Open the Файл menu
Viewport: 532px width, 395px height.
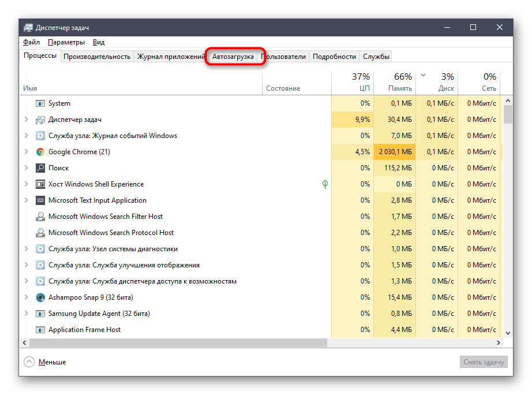[x=31, y=42]
